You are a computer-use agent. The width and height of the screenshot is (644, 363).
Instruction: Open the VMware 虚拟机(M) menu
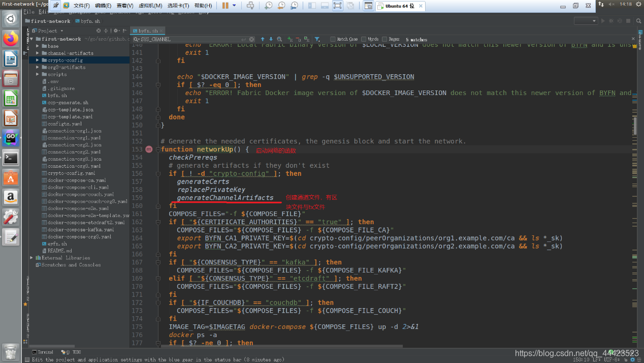(x=150, y=6)
